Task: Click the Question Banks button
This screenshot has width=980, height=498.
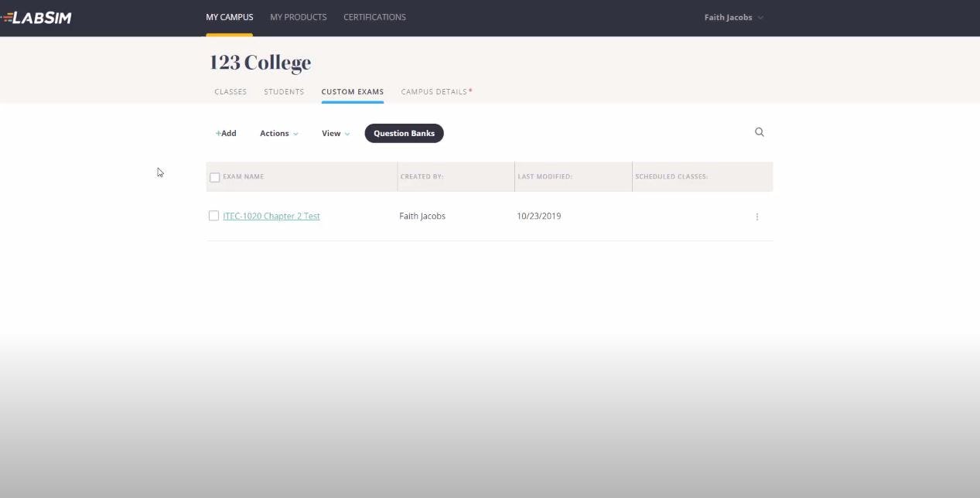Action: coord(404,132)
